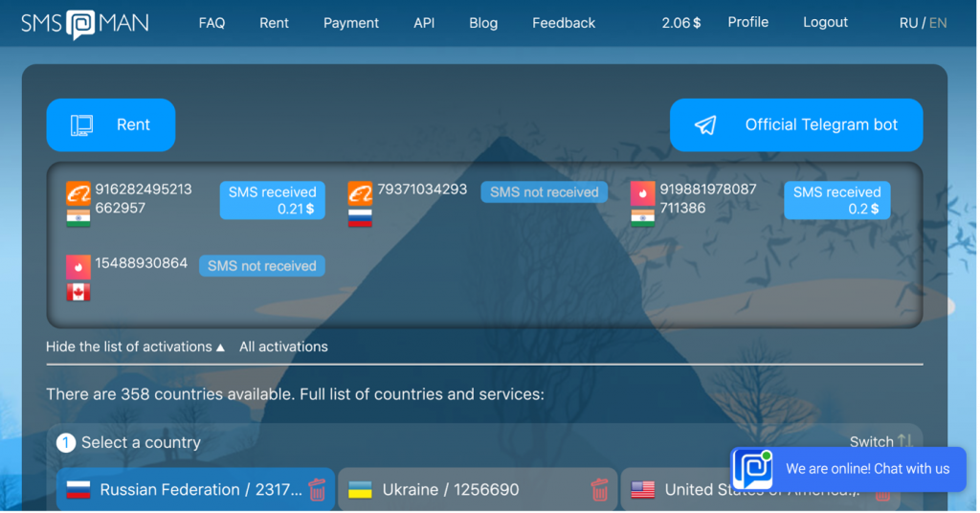Click the 2.06 $ account balance

pyautogui.click(x=680, y=23)
